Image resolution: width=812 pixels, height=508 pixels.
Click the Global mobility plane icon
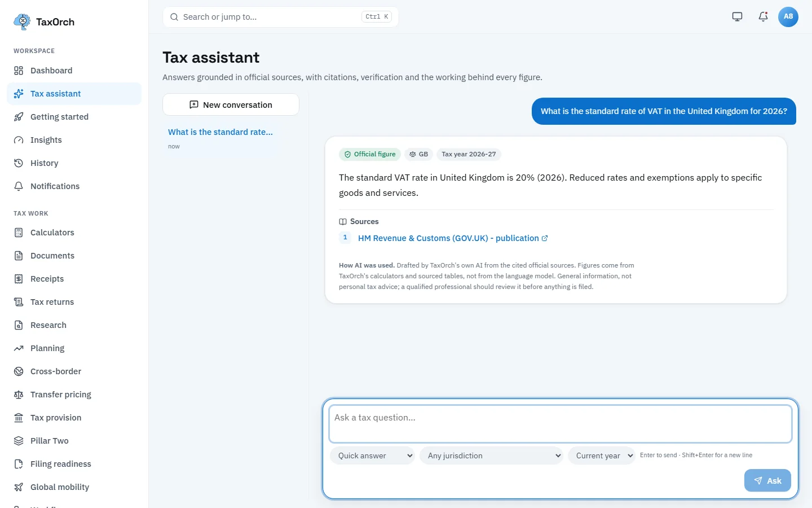point(19,487)
